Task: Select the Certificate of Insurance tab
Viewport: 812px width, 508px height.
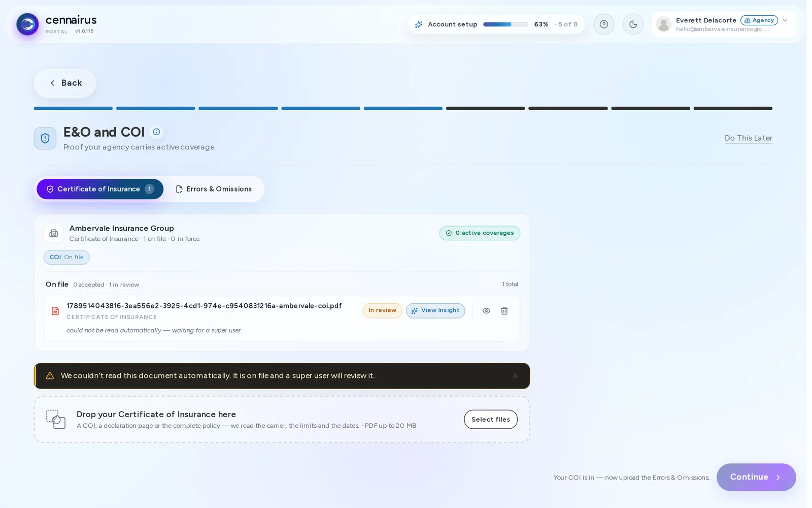Action: pos(100,189)
